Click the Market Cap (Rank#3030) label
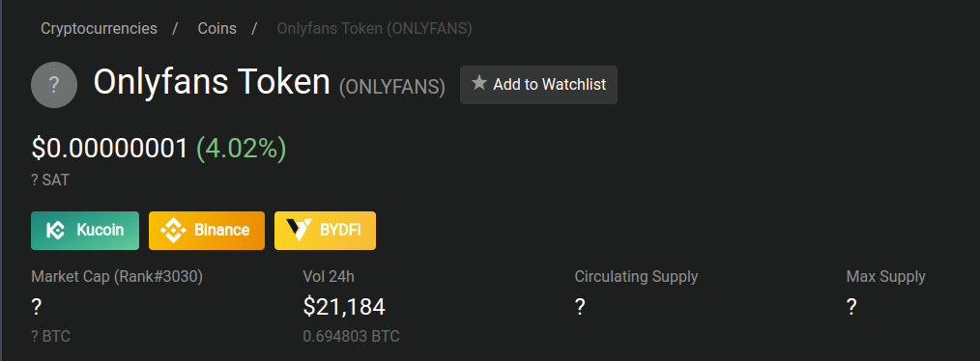Image resolution: width=980 pixels, height=361 pixels. point(117,277)
